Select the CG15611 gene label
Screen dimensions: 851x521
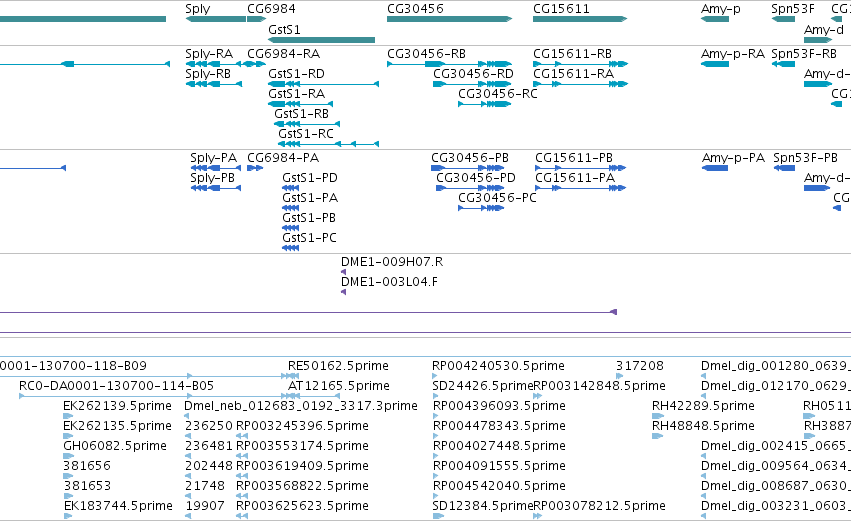click(561, 9)
